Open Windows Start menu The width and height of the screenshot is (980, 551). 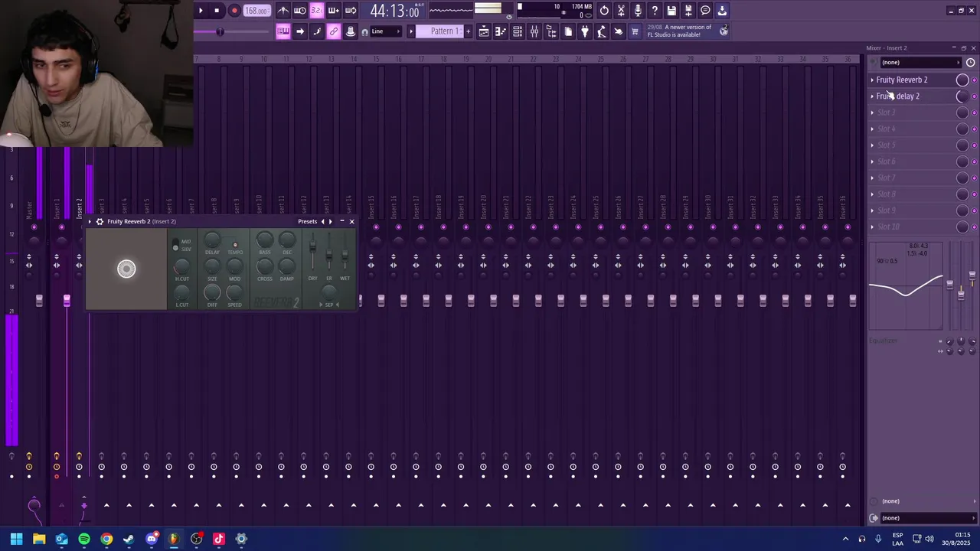coord(16,539)
